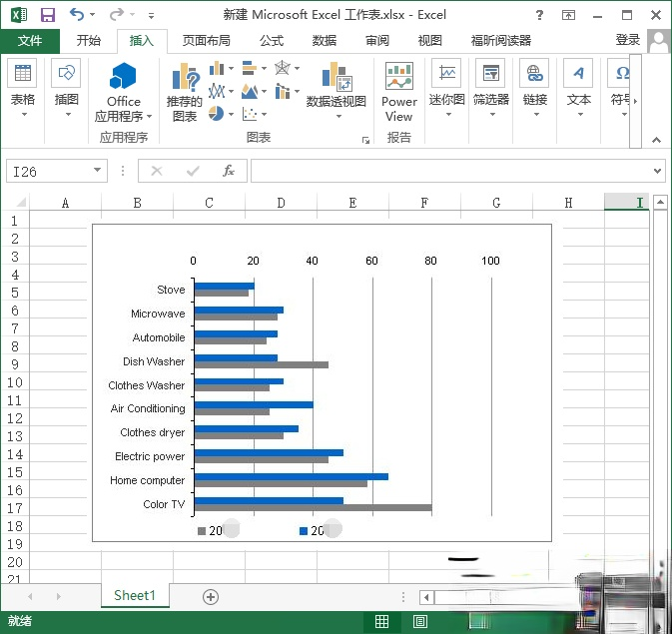Add new sheet with plus icon
The height and width of the screenshot is (634, 672).
[x=210, y=596]
